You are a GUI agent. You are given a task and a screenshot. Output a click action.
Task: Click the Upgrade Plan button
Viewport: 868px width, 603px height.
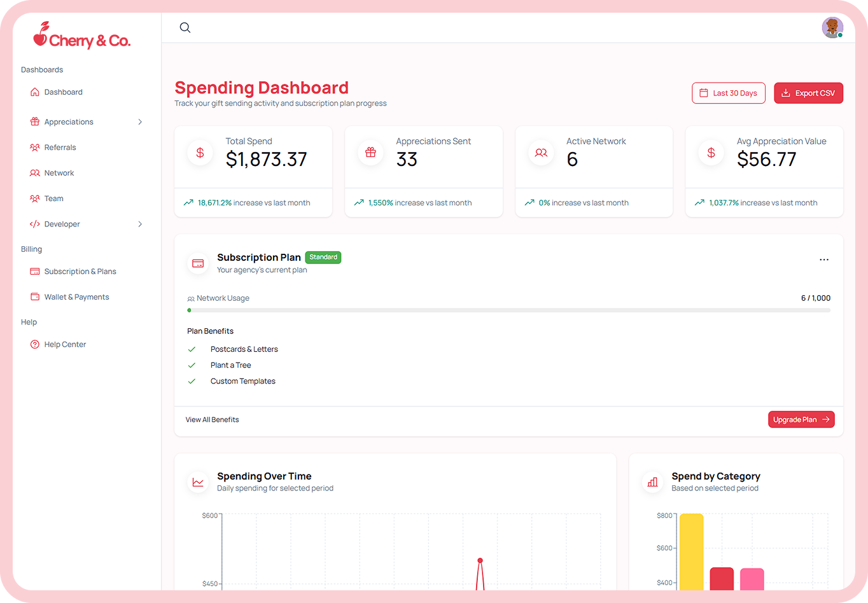801,420
